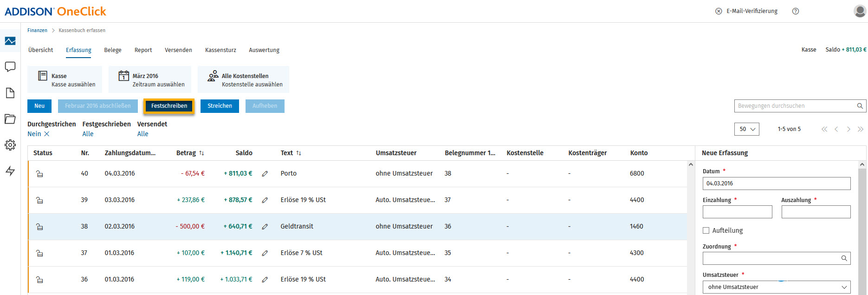Click the Neu button
The height and width of the screenshot is (295, 868).
click(x=39, y=106)
